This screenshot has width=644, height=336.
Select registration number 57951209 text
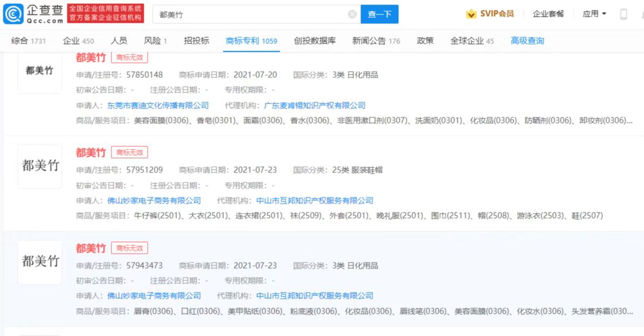[144, 170]
